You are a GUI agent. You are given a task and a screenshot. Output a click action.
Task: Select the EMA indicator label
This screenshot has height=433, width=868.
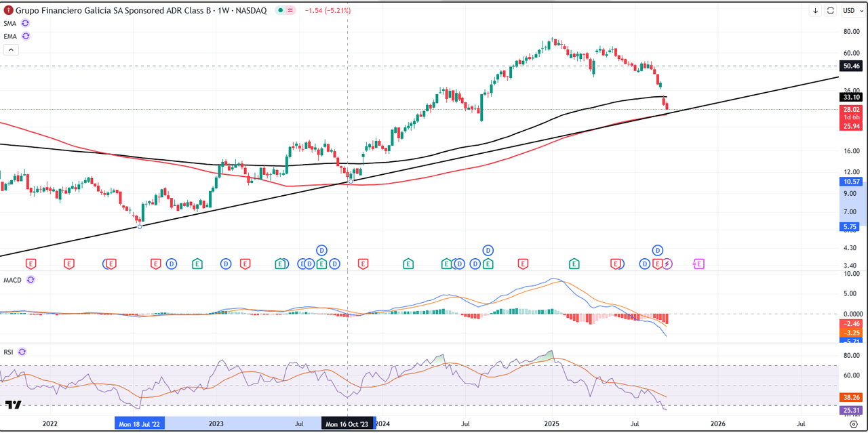pyautogui.click(x=10, y=35)
